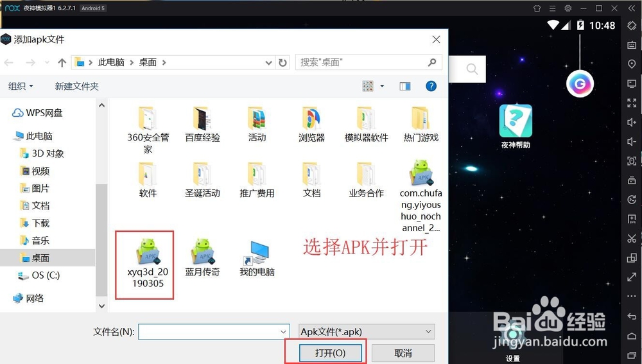Open the 百度经验 folder
642x364 pixels.
coord(202,125)
